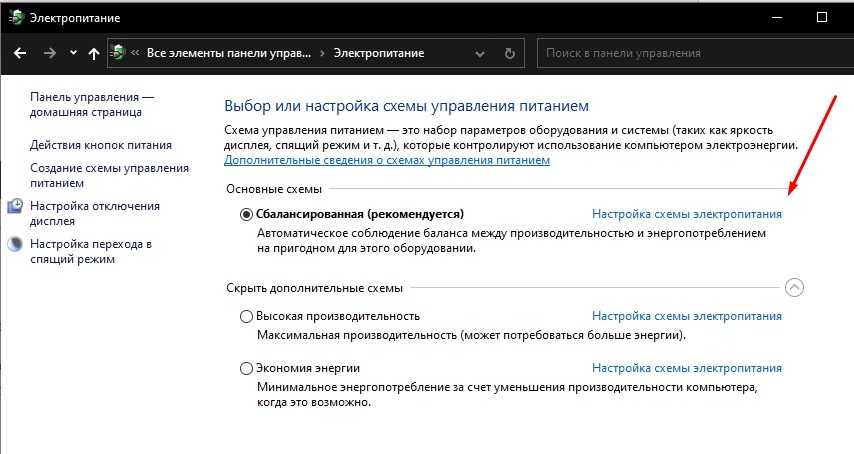Image resolution: width=854 pixels, height=454 pixels.
Task: Click Все элементы панели управления breadcrumb
Action: tap(229, 53)
